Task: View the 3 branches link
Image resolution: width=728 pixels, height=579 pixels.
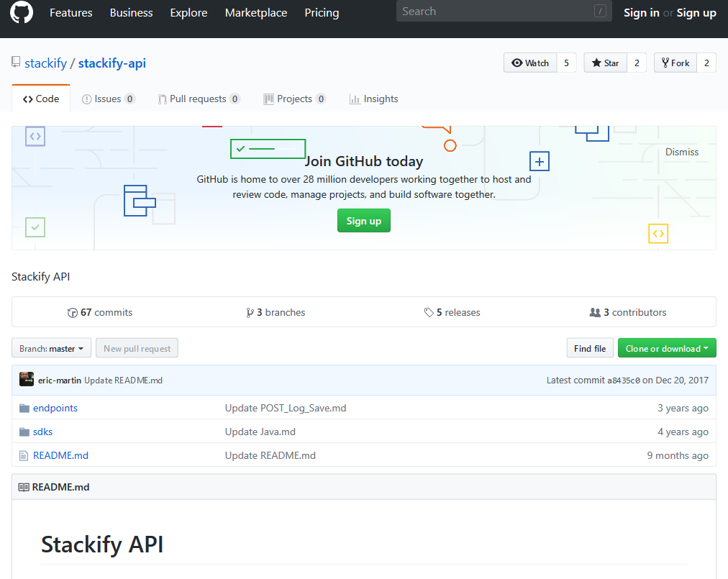Action: coord(276,312)
